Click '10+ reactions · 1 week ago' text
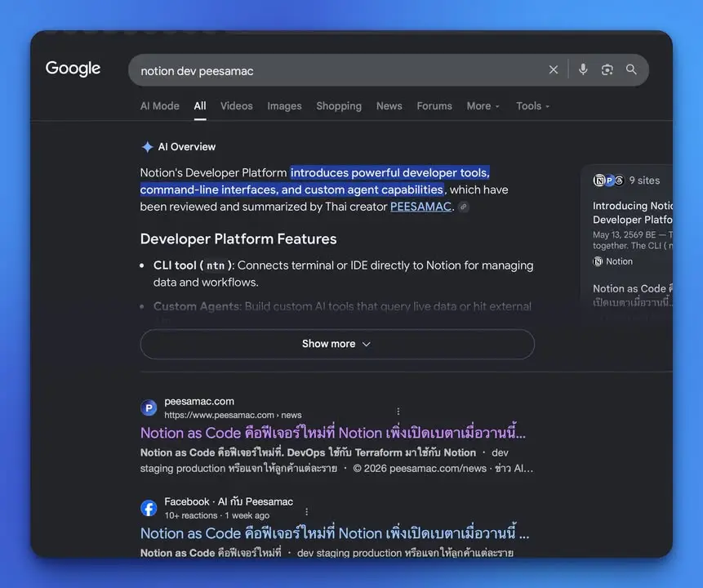 (x=217, y=516)
